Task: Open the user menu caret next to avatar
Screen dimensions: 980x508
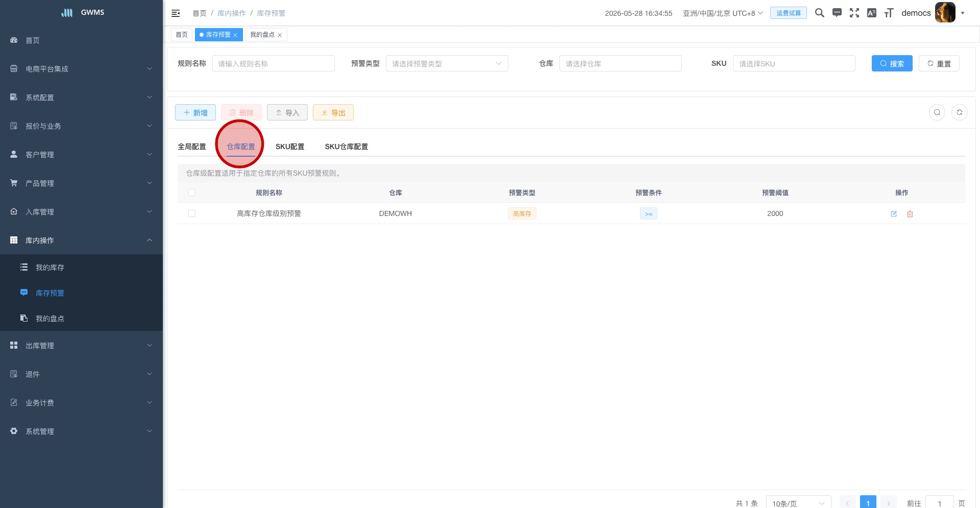Action: [x=963, y=13]
